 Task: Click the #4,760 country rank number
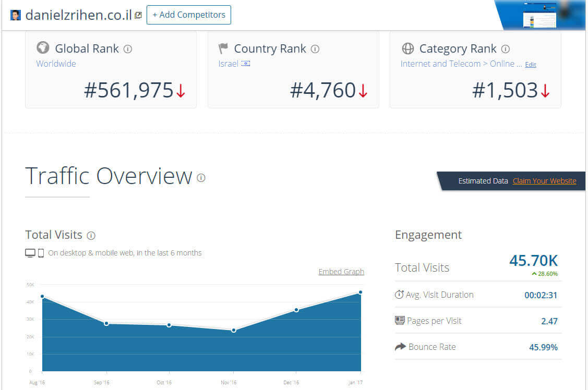(x=323, y=90)
